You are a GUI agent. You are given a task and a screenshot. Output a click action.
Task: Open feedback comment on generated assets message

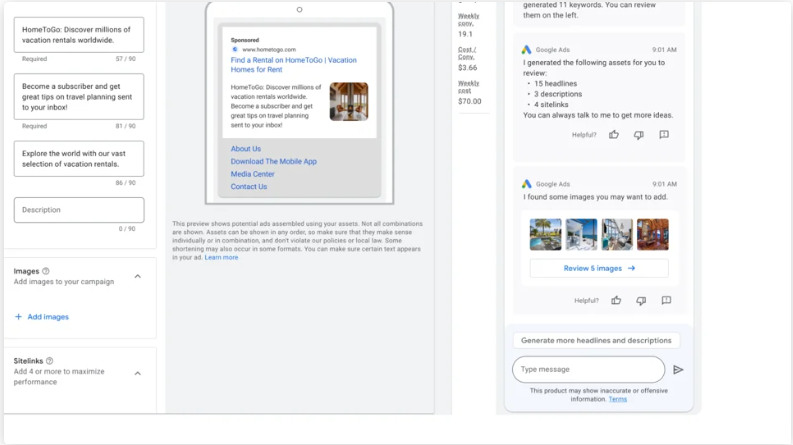coord(664,135)
